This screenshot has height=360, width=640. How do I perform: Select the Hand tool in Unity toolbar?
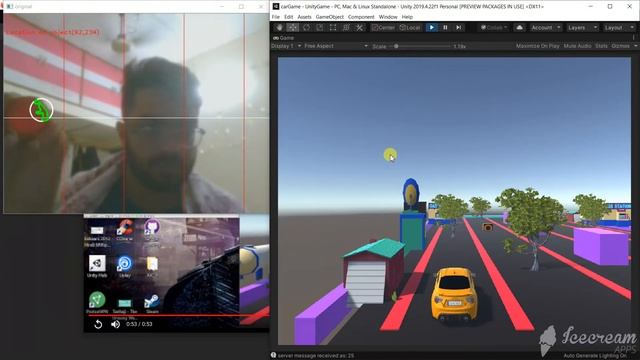tap(279, 27)
